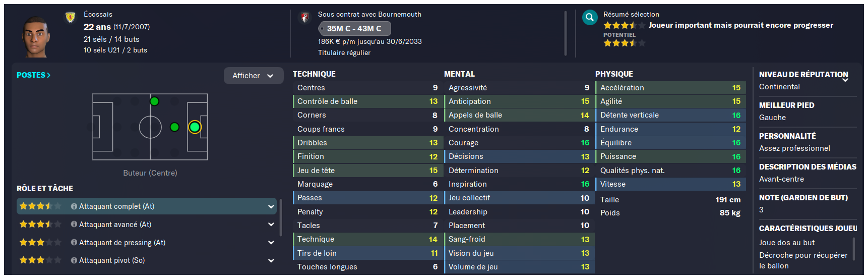
Task: Click info icon beside Attaquant de pressing
Action: [74, 243]
